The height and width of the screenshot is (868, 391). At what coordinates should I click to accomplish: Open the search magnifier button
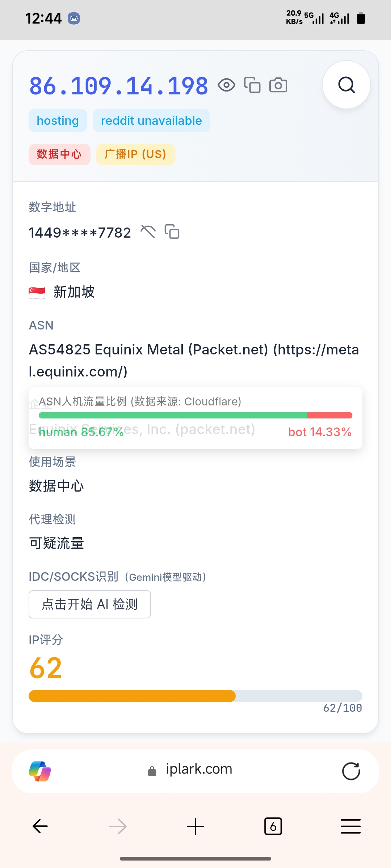click(346, 85)
